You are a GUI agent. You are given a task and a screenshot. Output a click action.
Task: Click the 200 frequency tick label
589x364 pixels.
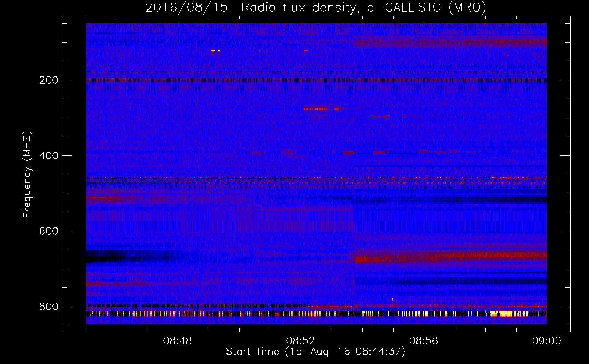tap(49, 80)
